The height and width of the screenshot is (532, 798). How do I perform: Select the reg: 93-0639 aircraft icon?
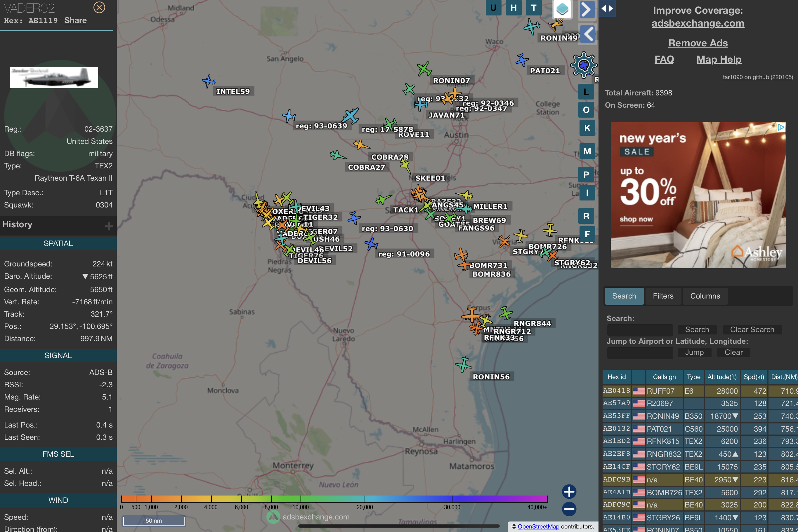[289, 116]
